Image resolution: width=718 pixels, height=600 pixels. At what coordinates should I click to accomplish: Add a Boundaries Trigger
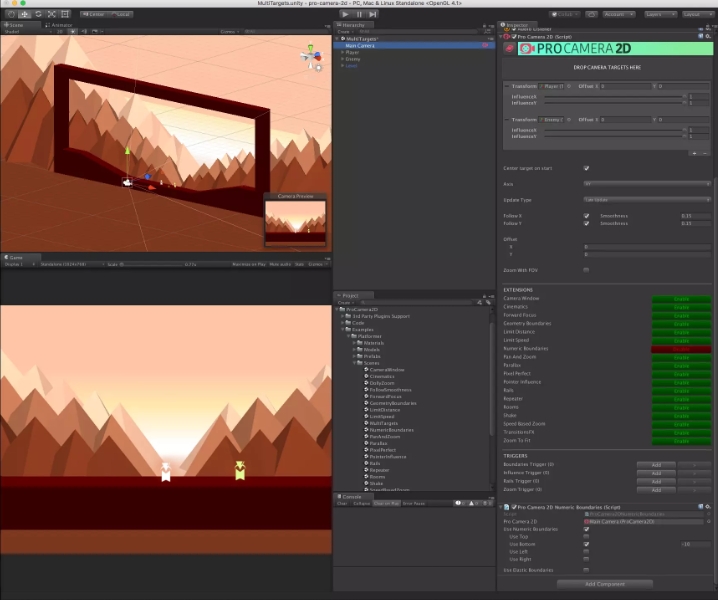click(656, 464)
